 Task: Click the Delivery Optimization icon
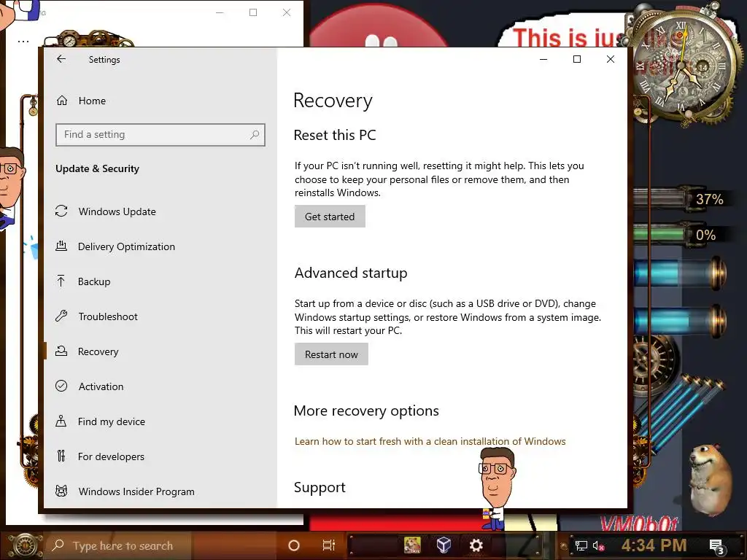(61, 246)
